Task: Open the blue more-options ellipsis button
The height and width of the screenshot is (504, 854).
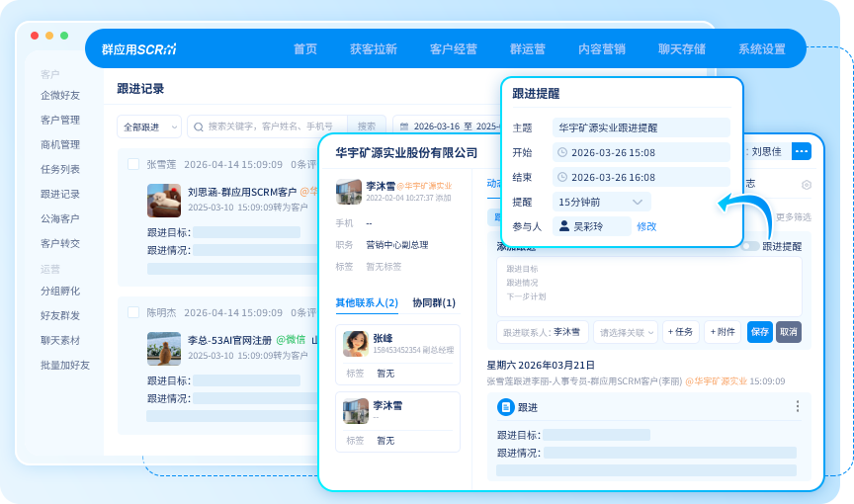Action: pos(802,151)
